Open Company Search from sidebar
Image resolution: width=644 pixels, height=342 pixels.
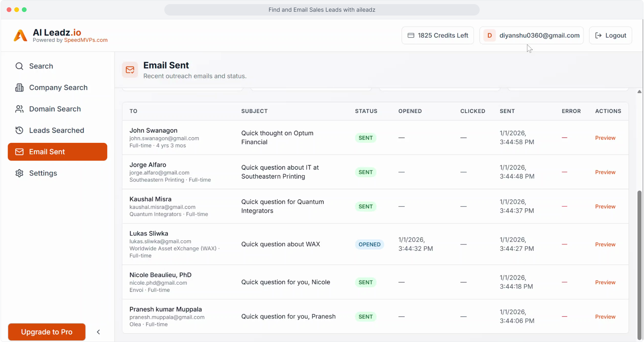tap(58, 88)
